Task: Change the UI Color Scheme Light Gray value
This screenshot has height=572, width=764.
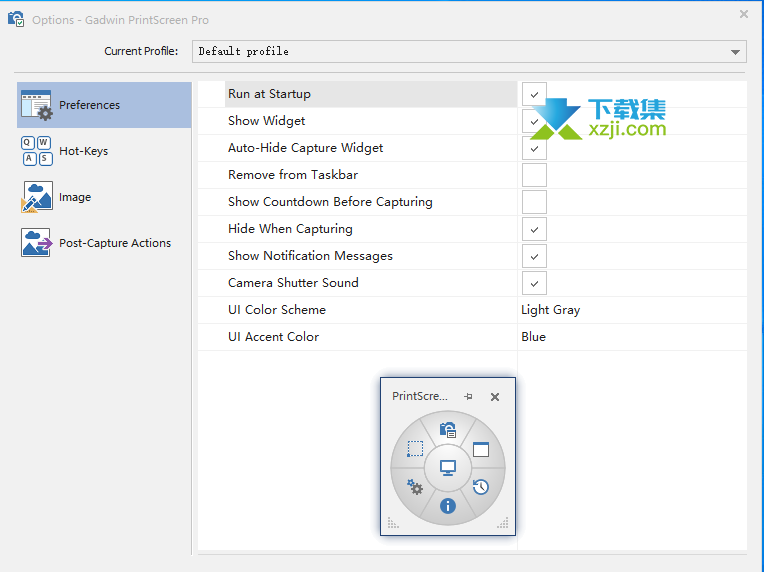Action: (x=551, y=310)
